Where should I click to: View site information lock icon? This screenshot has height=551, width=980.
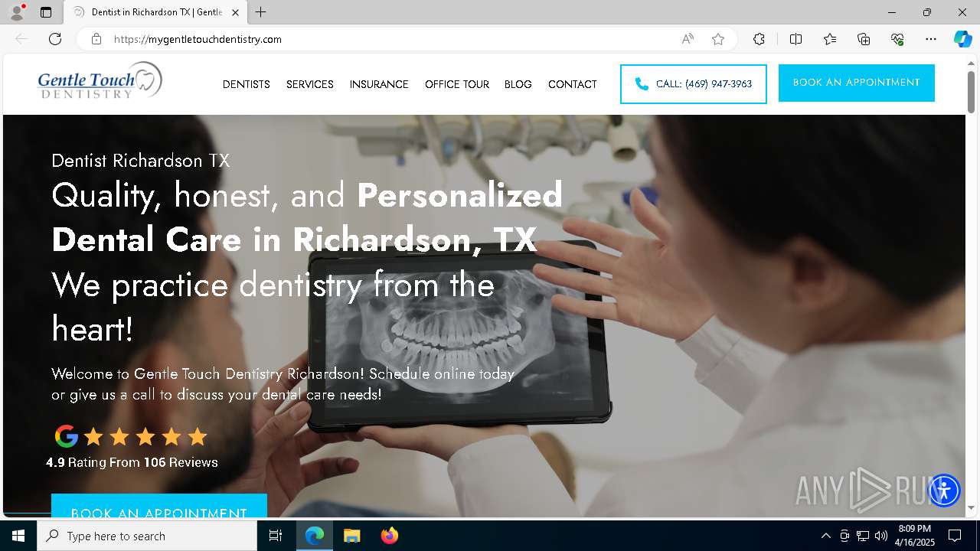(x=96, y=39)
